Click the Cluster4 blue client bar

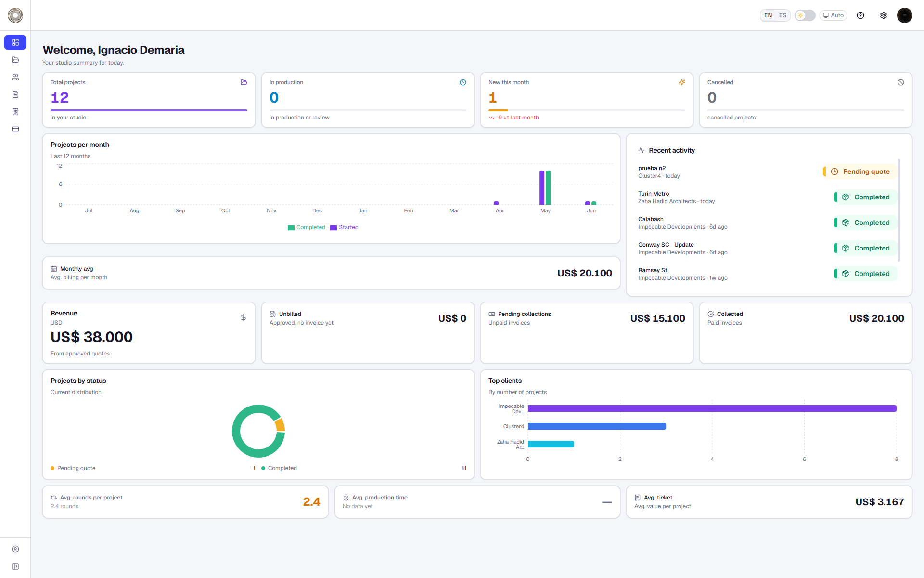[597, 426]
